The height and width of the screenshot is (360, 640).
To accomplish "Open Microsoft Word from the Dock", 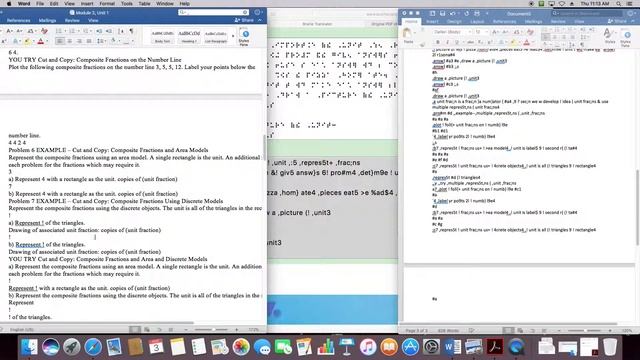I will 453,347.
